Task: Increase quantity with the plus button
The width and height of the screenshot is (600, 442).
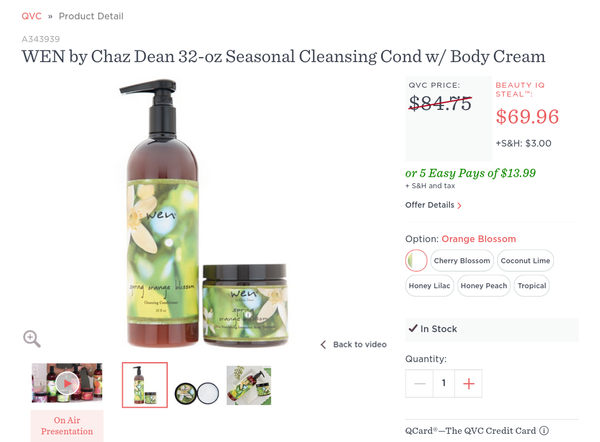Action: tap(468, 383)
